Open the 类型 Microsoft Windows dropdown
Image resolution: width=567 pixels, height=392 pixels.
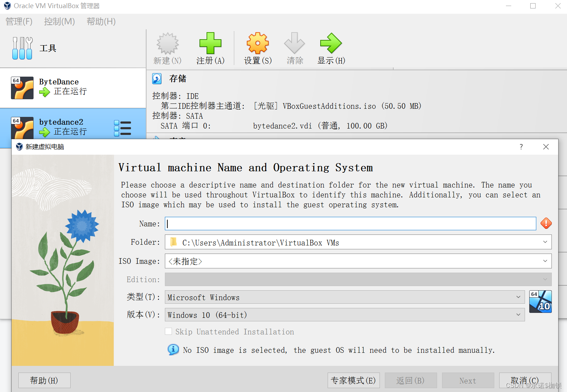pos(345,297)
